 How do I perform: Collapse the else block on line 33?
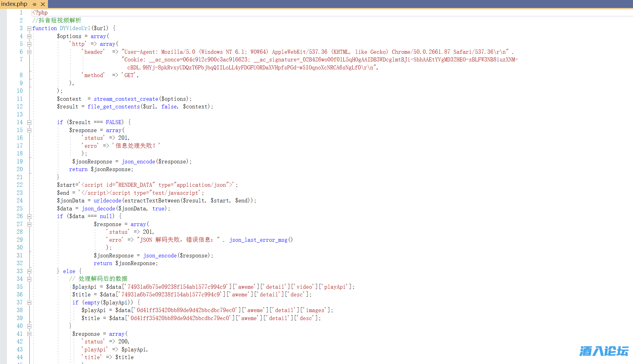pos(29,271)
